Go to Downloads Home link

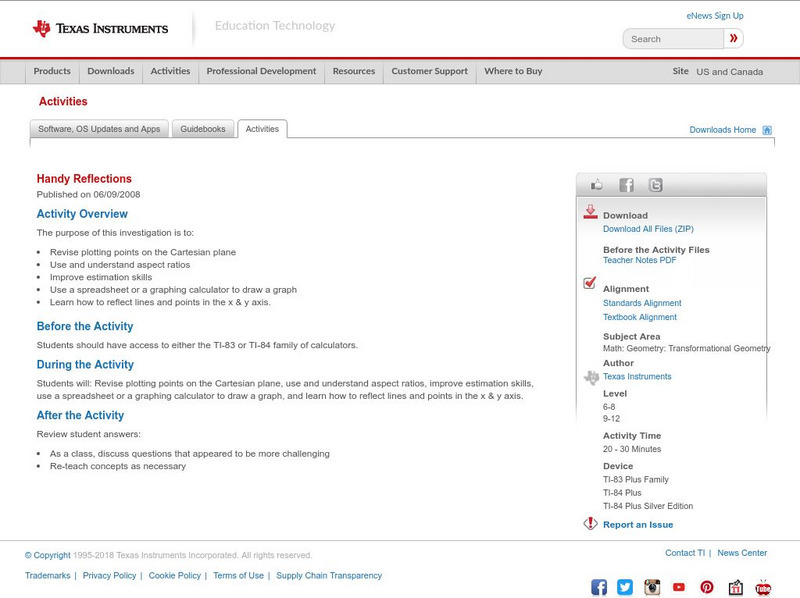pyautogui.click(x=722, y=130)
